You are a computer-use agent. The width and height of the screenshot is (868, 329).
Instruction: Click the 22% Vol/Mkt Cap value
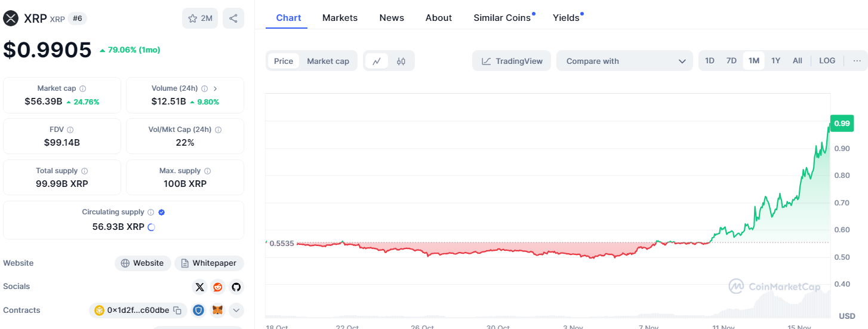click(185, 143)
